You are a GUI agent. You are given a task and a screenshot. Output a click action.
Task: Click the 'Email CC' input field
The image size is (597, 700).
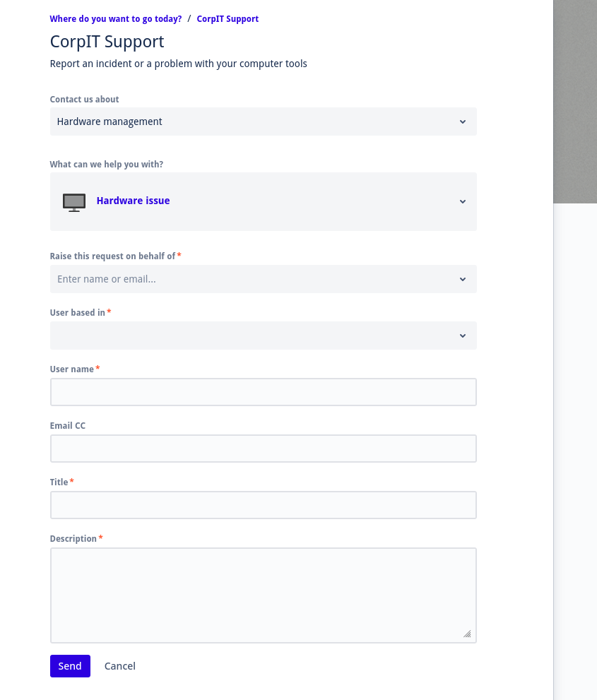263,449
